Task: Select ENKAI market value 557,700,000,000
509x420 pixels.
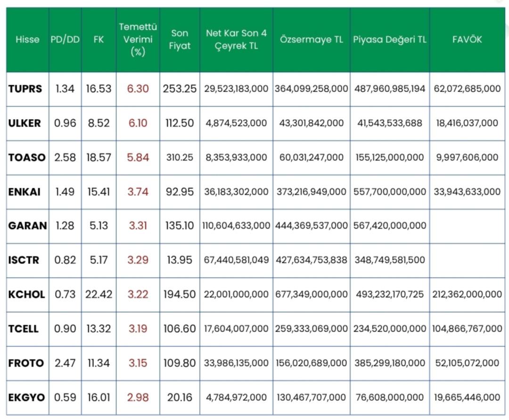Action: 390,192
